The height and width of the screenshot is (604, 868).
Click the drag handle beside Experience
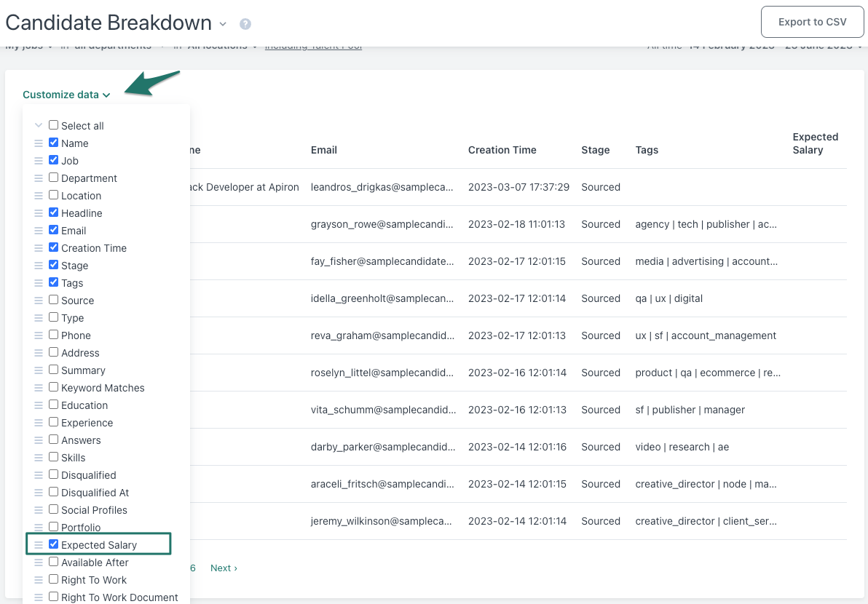click(39, 423)
